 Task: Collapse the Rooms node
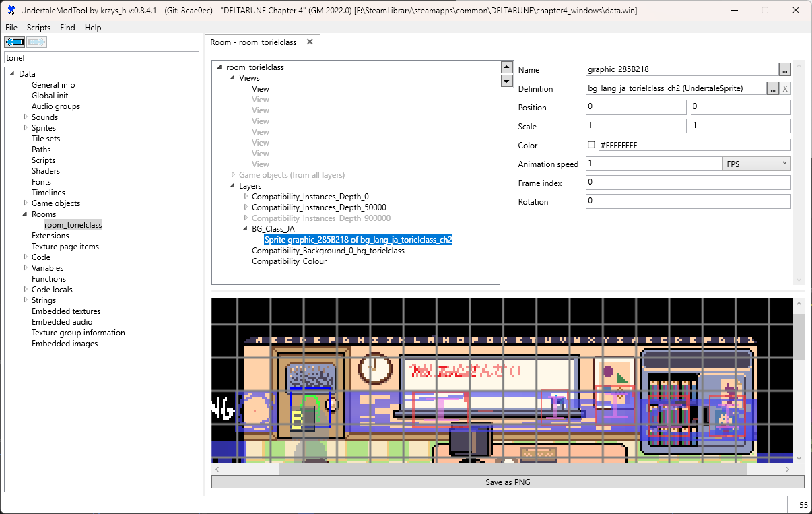26,214
